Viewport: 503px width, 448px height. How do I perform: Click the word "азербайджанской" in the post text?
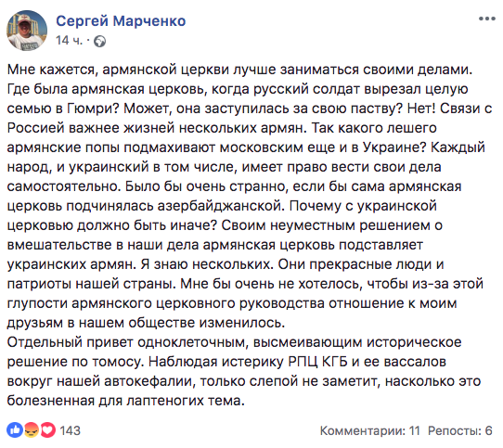pos(221,206)
